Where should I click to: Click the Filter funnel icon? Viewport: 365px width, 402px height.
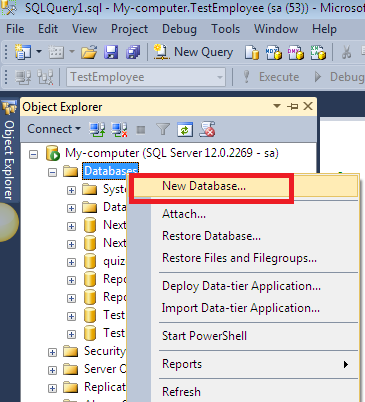pyautogui.click(x=163, y=129)
